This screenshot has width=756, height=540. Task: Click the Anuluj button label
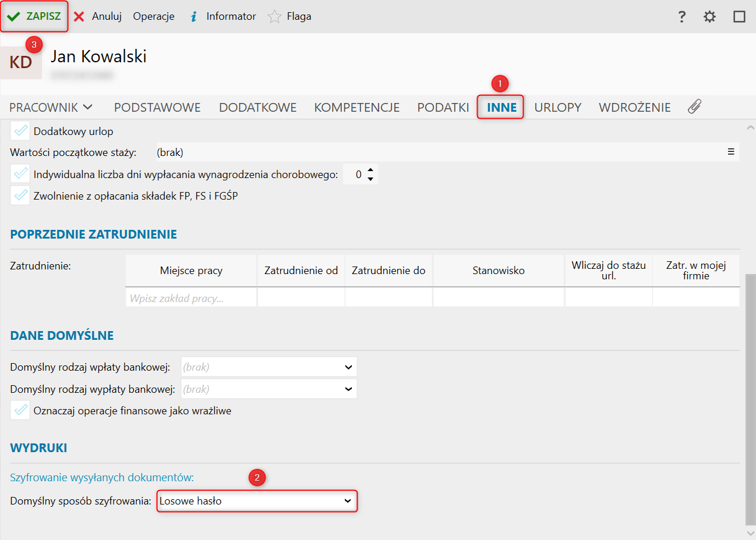point(107,16)
